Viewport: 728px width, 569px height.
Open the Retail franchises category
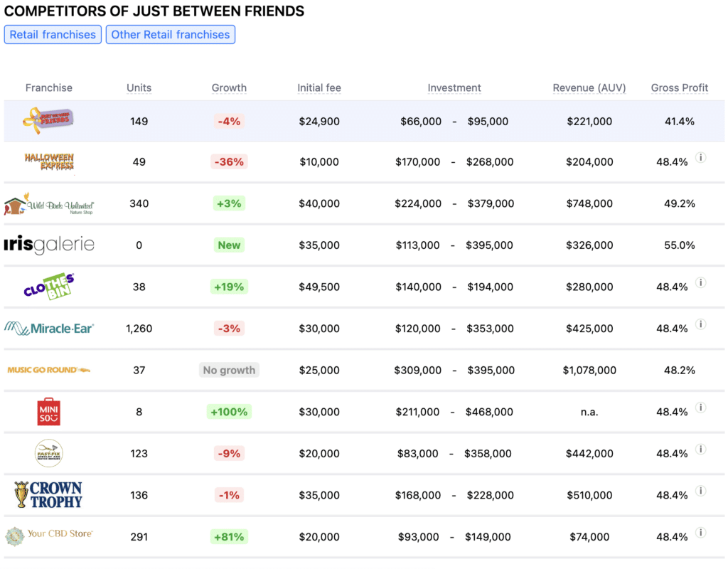[53, 35]
